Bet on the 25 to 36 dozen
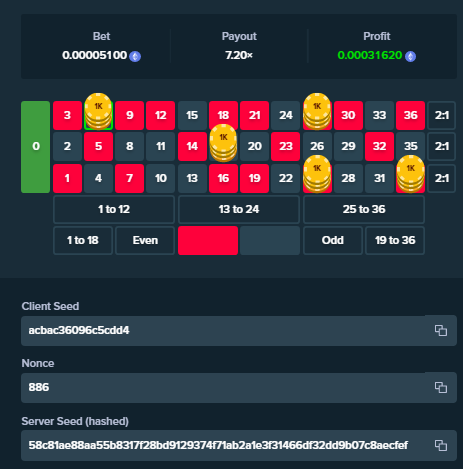The image size is (463, 469). click(364, 209)
